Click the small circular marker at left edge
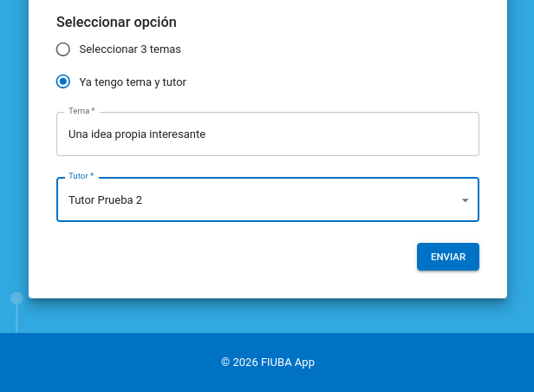534x392 pixels. [16, 298]
